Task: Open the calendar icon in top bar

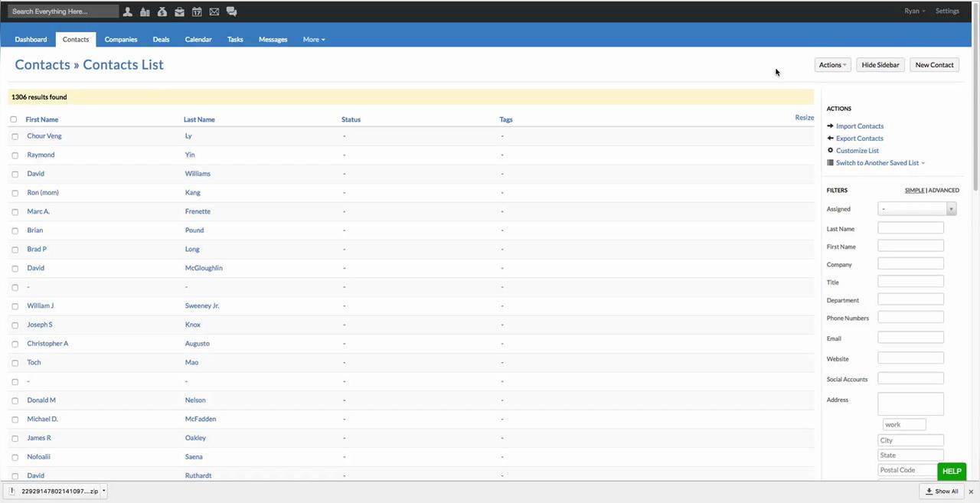Action: pos(197,11)
